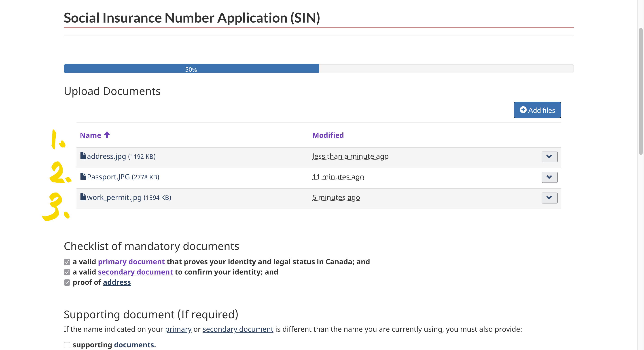
Task: Open the 'primary' link in supporting paragraph
Action: (x=178, y=329)
